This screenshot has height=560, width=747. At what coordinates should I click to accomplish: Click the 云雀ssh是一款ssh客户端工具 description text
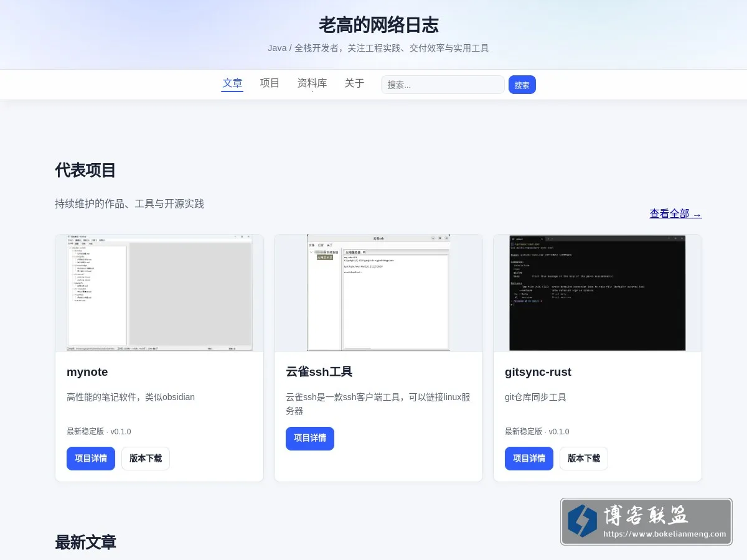378,404
